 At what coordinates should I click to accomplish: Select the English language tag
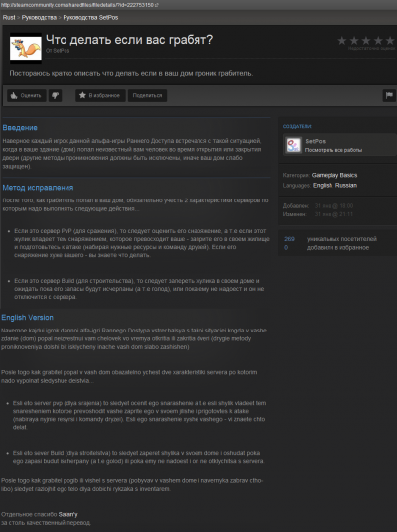pos(323,185)
